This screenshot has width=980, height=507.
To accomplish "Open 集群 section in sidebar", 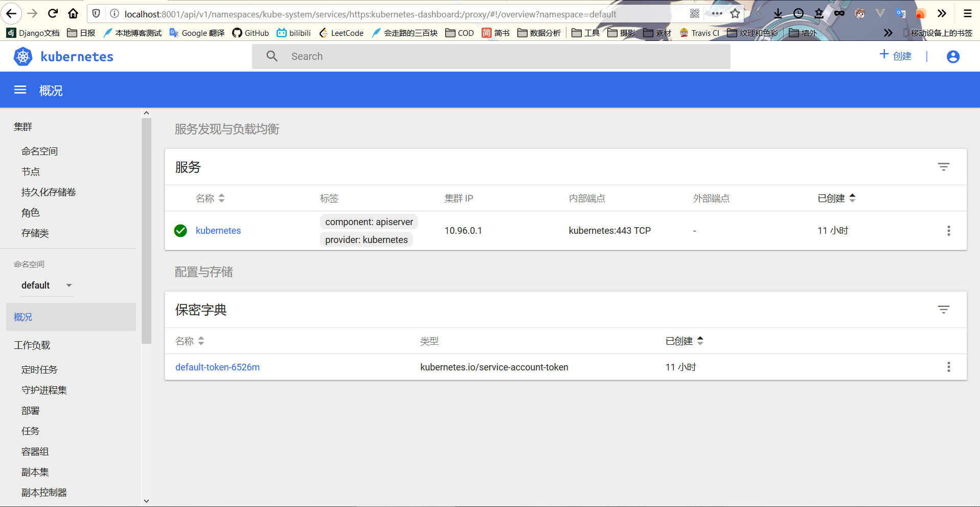I will tap(23, 127).
